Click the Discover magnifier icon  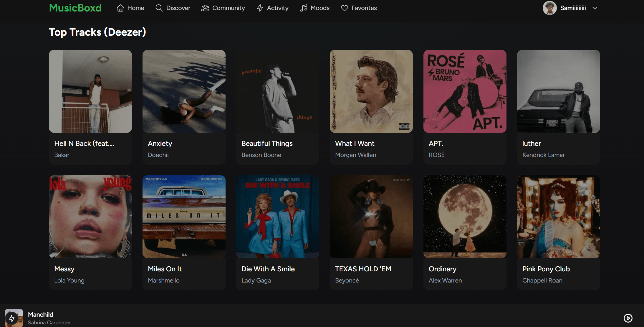tap(159, 8)
